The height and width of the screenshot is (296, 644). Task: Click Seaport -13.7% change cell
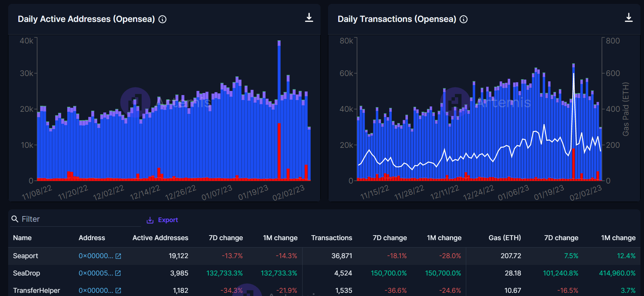232,256
